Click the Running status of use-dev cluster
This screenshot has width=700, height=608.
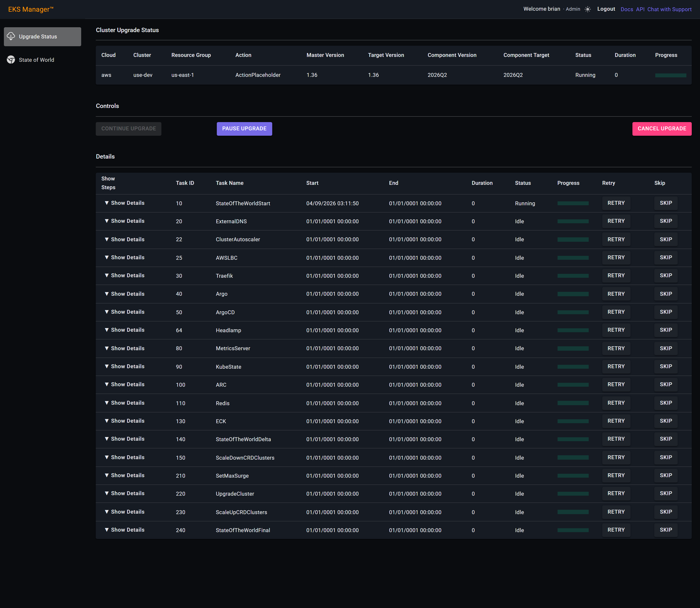pos(585,75)
